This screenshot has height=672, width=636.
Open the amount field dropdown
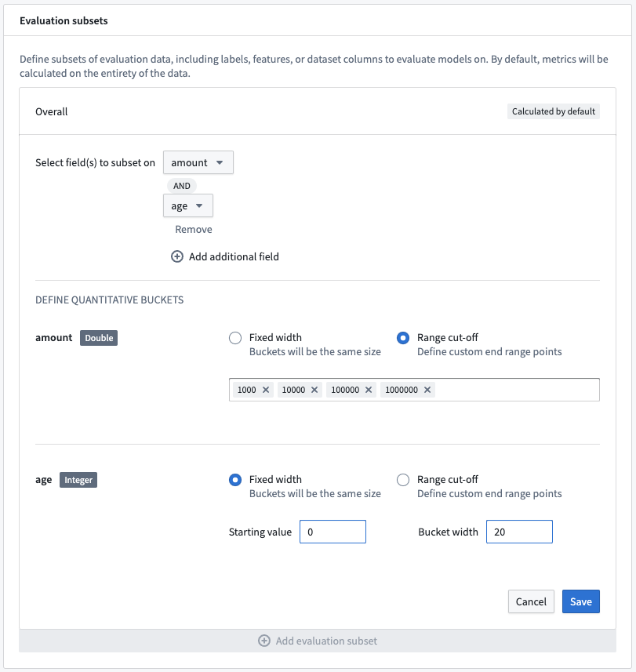tap(198, 162)
